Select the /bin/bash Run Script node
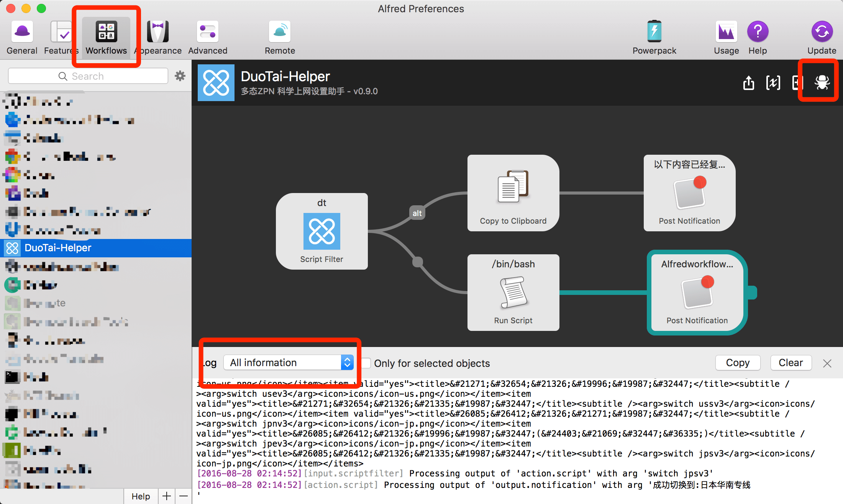Screen dimensions: 843x504 (x=513, y=293)
